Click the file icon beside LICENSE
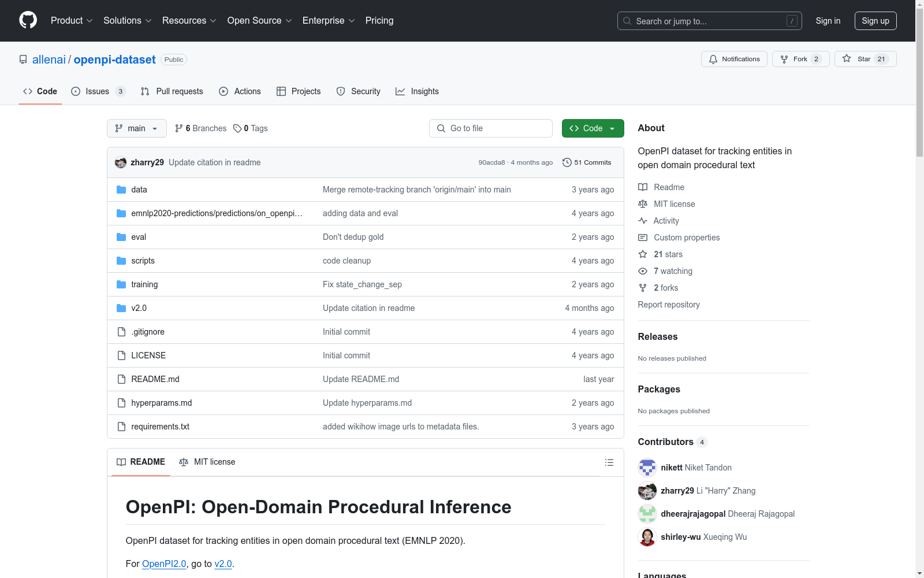 pos(121,355)
